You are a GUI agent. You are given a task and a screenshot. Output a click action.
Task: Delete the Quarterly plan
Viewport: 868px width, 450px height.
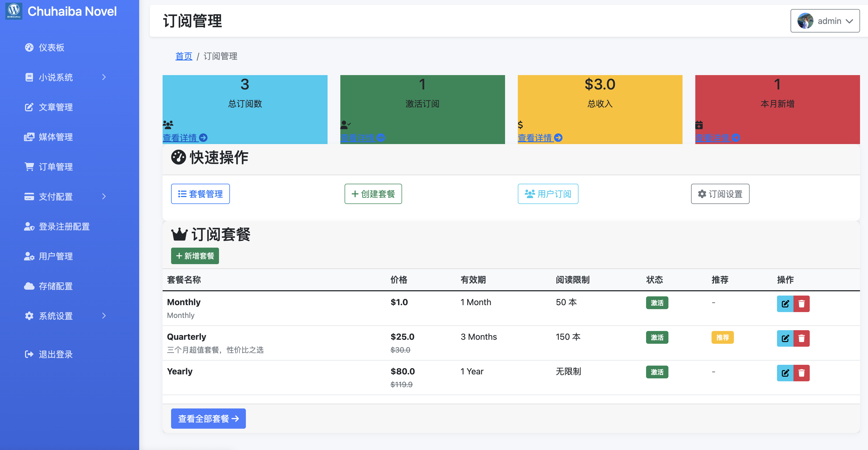(x=802, y=338)
